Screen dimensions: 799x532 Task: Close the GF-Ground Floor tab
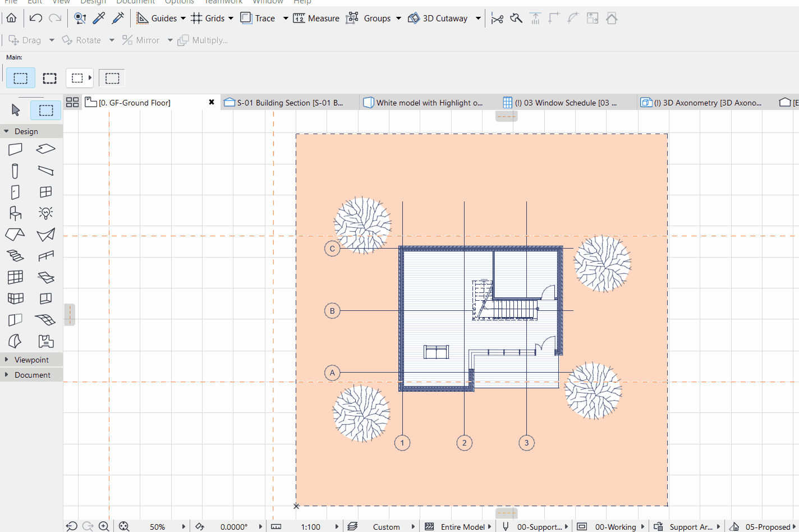[x=212, y=102]
